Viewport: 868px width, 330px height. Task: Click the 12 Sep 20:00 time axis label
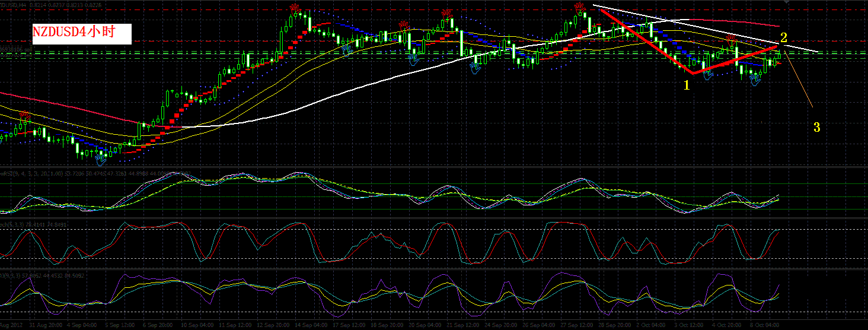coord(273,325)
